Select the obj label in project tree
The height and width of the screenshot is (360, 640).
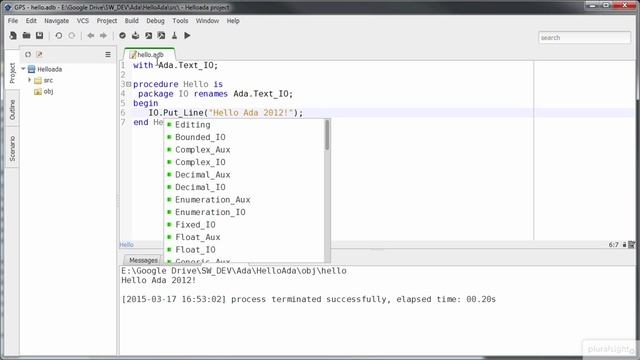[x=48, y=91]
